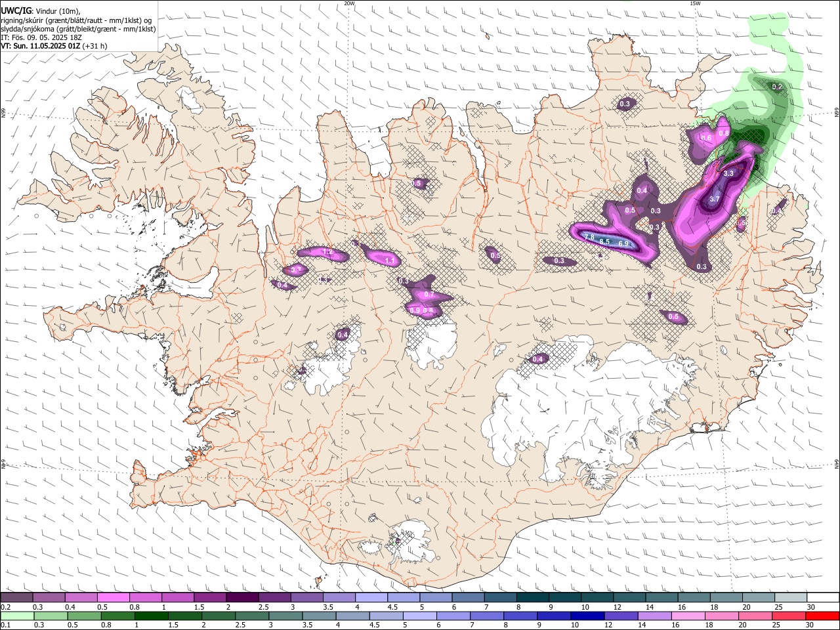
Task: Select the darkest green swatch labeled 1 in lower legend
Action: (151, 616)
